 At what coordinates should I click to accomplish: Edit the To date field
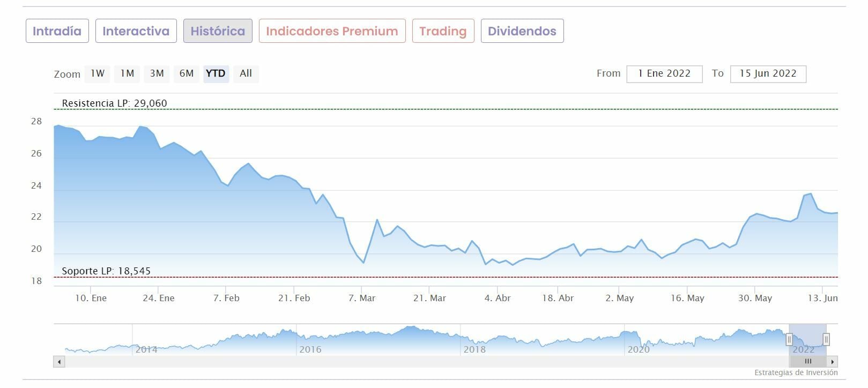click(x=768, y=73)
